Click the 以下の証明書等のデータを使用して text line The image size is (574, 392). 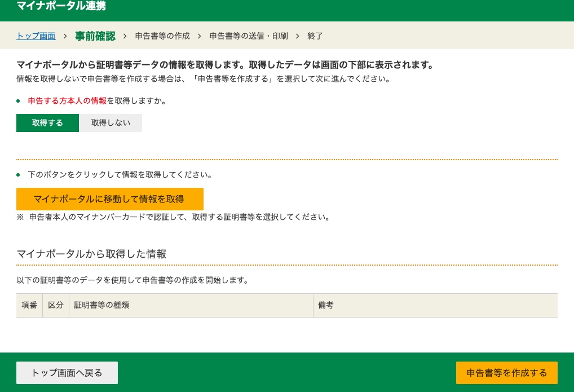coord(133,280)
